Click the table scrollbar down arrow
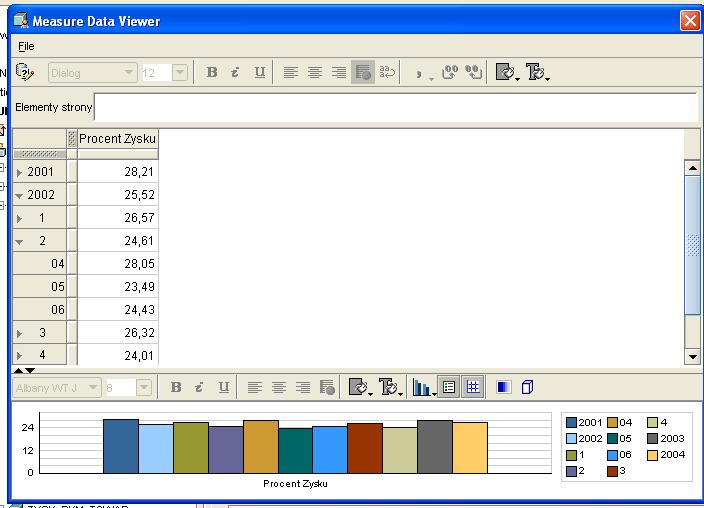This screenshot has height=508, width=704. 693,357
